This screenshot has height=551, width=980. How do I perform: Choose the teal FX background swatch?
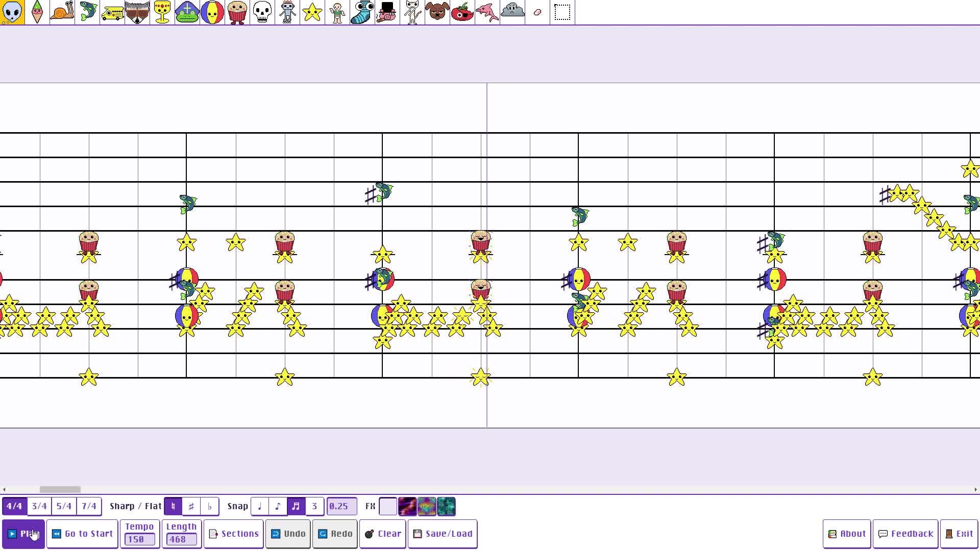click(446, 506)
